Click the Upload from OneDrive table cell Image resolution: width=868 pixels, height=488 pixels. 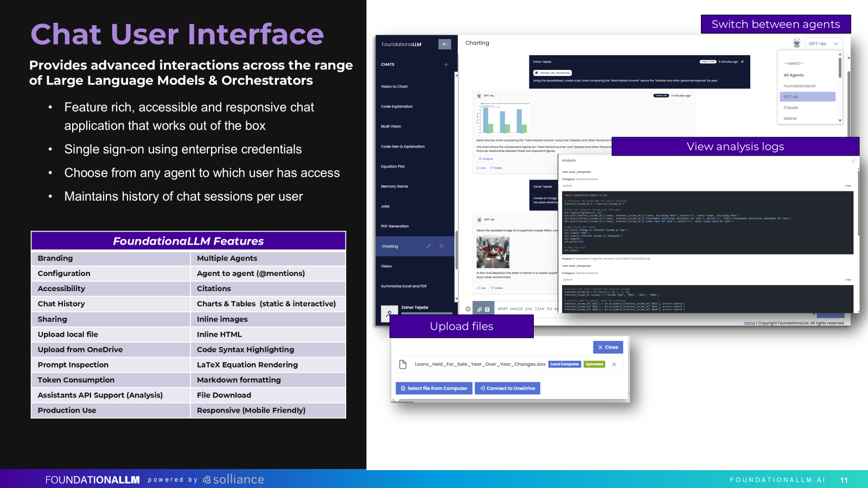pos(111,350)
